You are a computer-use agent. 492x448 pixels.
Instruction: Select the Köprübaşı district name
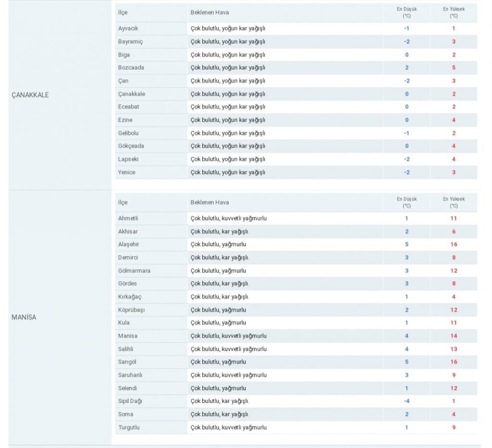(131, 310)
